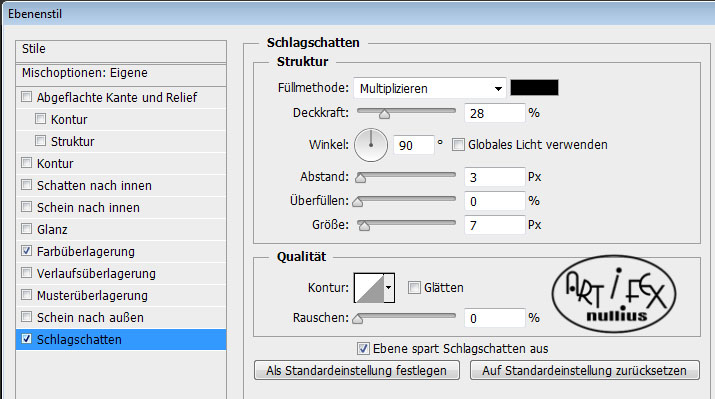This screenshot has width=715, height=399.
Task: Enable Abgeflachte Kante und Relief checkbox
Action: point(26,97)
